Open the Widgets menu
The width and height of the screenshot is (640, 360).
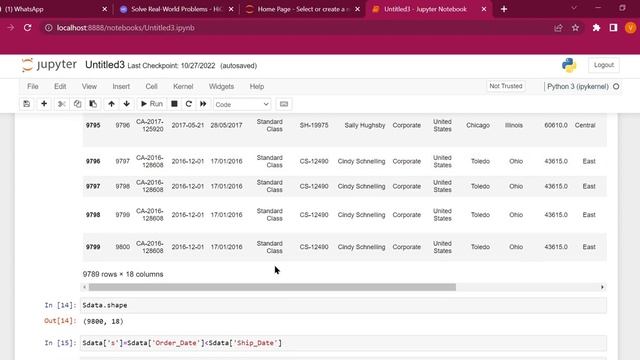(x=221, y=87)
